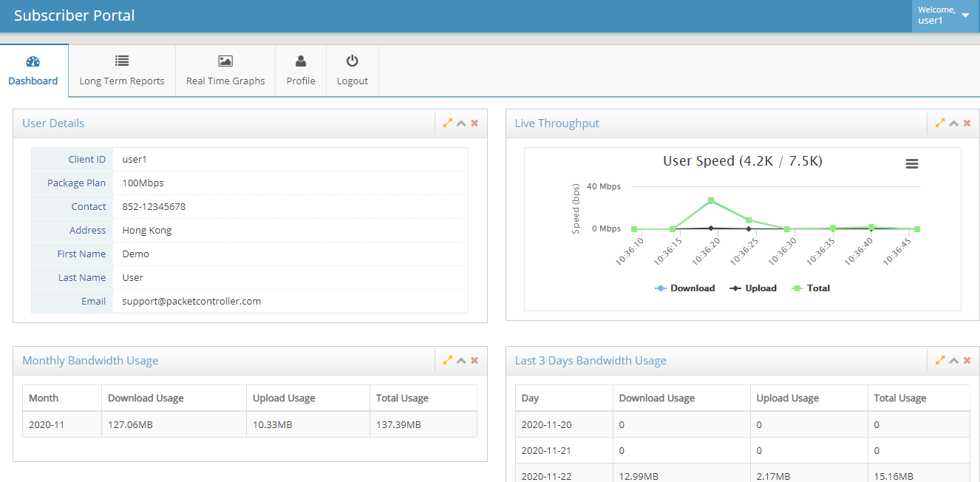Close the Monthly Bandwidth Usage panel

(x=474, y=361)
